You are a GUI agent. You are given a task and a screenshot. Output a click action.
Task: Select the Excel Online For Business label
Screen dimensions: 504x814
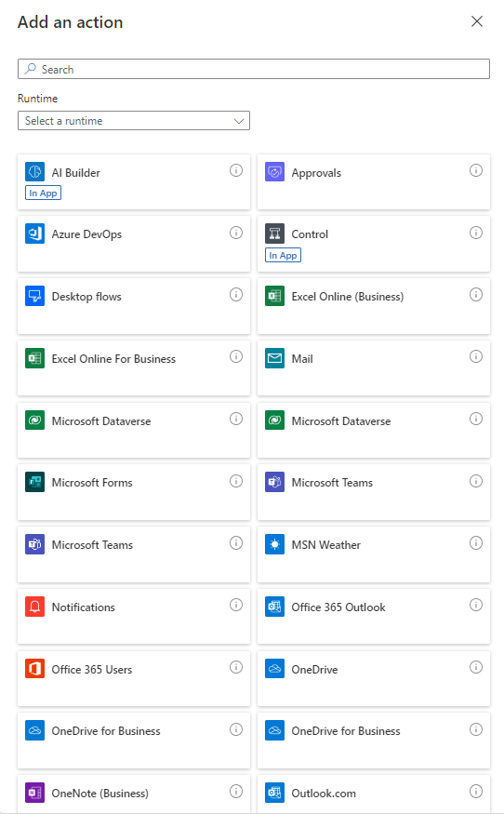[x=113, y=359]
